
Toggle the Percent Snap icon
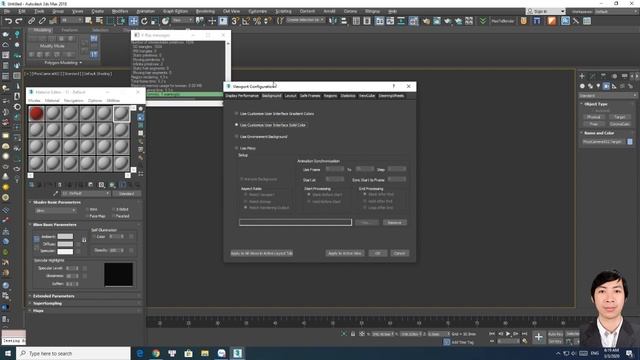point(257,21)
